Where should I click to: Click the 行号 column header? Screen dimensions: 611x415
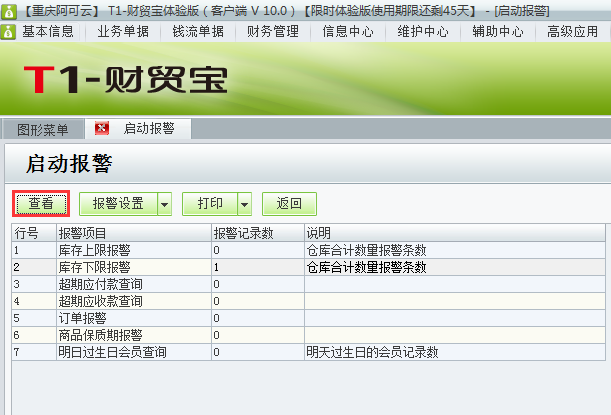[x=34, y=233]
